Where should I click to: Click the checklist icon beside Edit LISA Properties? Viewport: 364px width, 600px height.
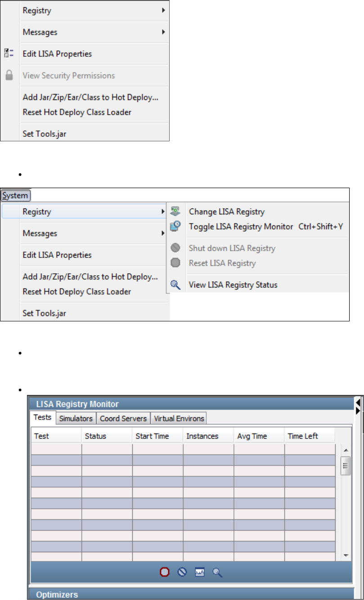click(9, 54)
